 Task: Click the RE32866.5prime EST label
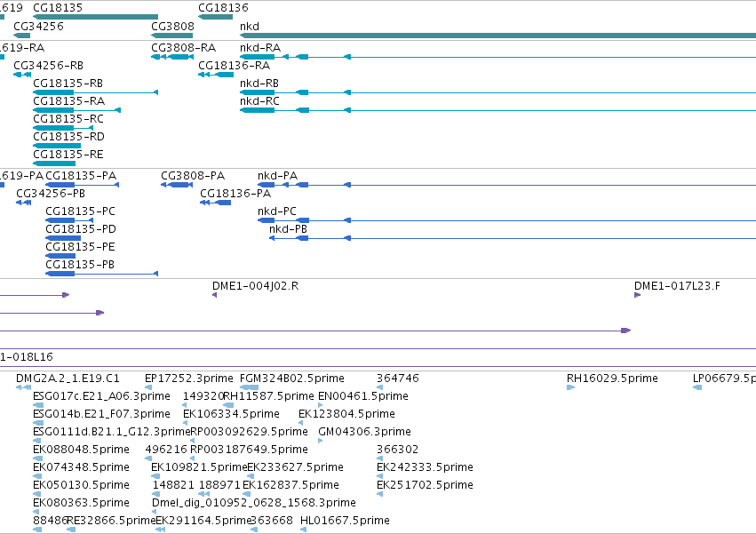(x=111, y=521)
